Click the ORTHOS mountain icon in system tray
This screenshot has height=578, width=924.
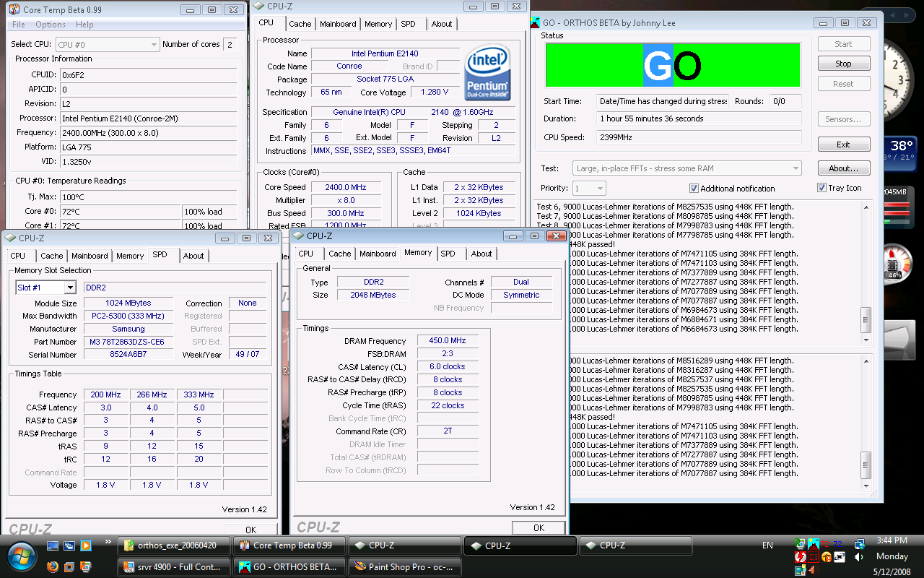tap(814, 544)
